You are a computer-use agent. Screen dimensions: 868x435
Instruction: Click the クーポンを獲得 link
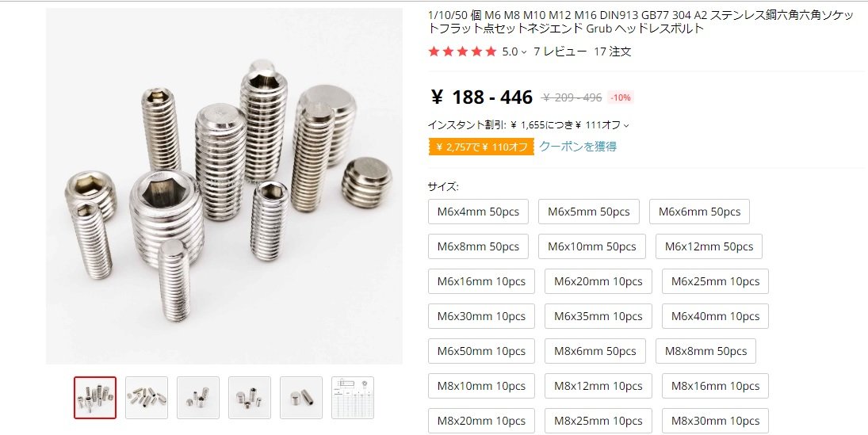point(577,146)
